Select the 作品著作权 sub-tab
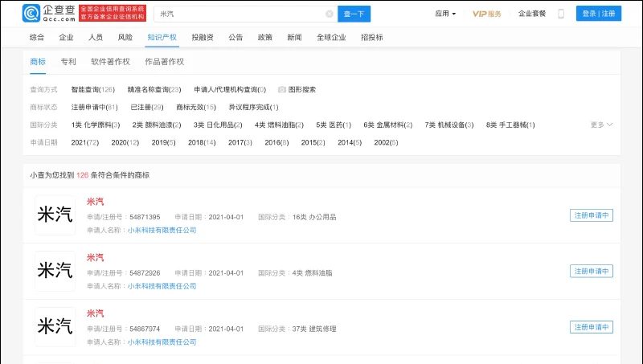 pyautogui.click(x=165, y=62)
